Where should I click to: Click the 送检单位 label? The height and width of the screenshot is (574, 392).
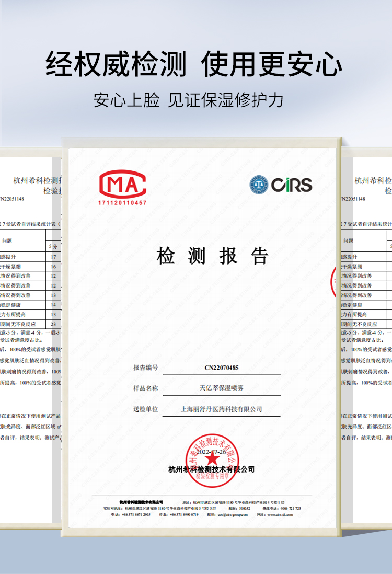[x=145, y=409]
